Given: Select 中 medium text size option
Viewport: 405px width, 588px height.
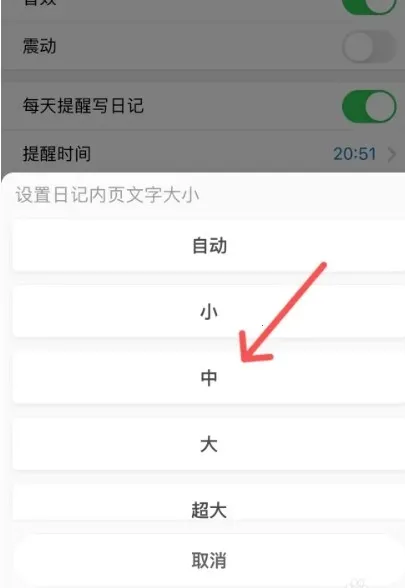Looking at the screenshot, I should click(209, 378).
